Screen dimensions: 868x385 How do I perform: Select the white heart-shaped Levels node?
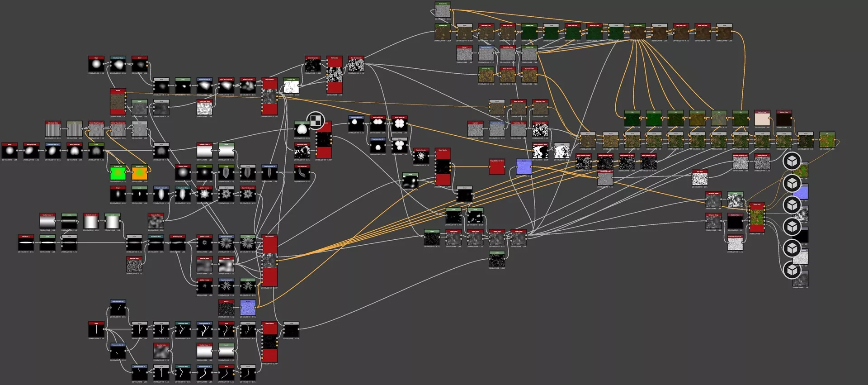pyautogui.click(x=302, y=130)
